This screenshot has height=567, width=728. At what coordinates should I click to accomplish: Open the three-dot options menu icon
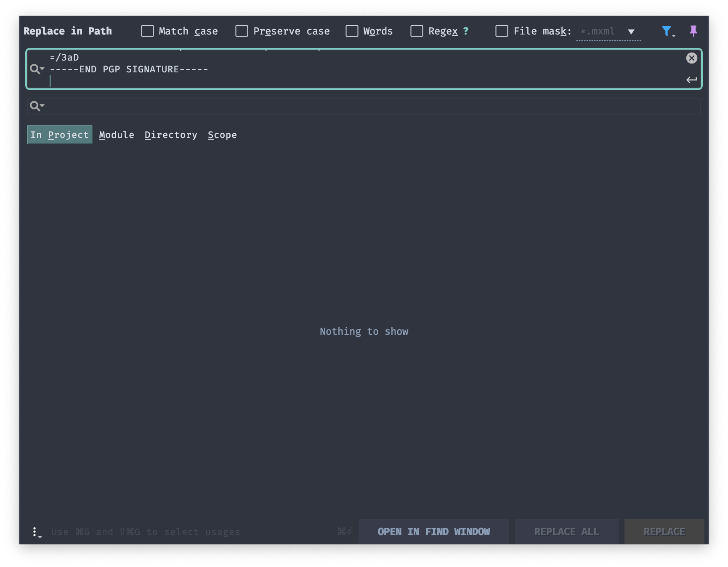(x=36, y=533)
